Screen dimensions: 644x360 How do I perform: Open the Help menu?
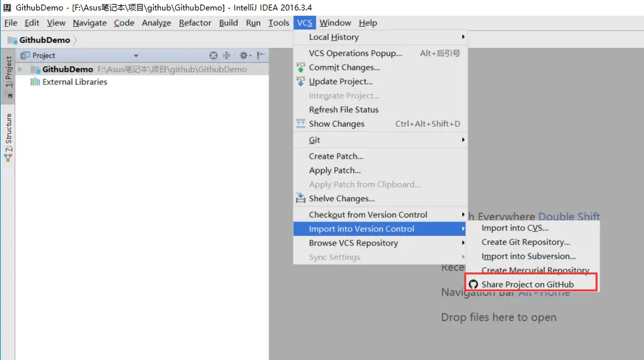(x=367, y=23)
